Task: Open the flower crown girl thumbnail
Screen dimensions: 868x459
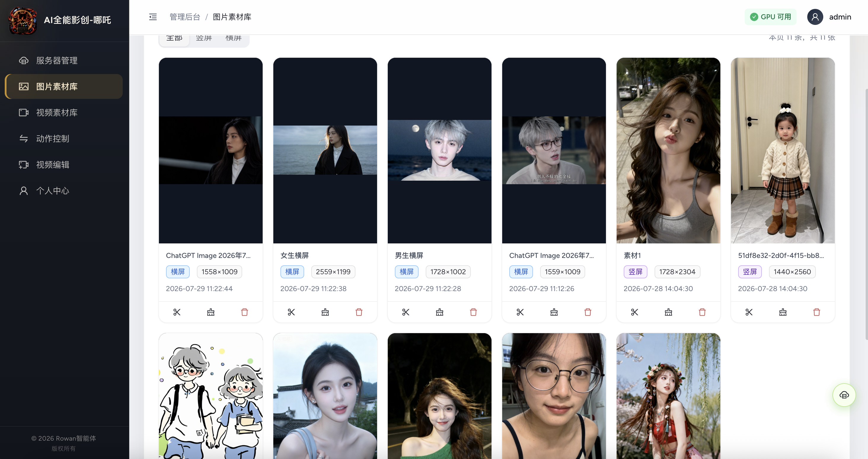Action: (x=668, y=396)
